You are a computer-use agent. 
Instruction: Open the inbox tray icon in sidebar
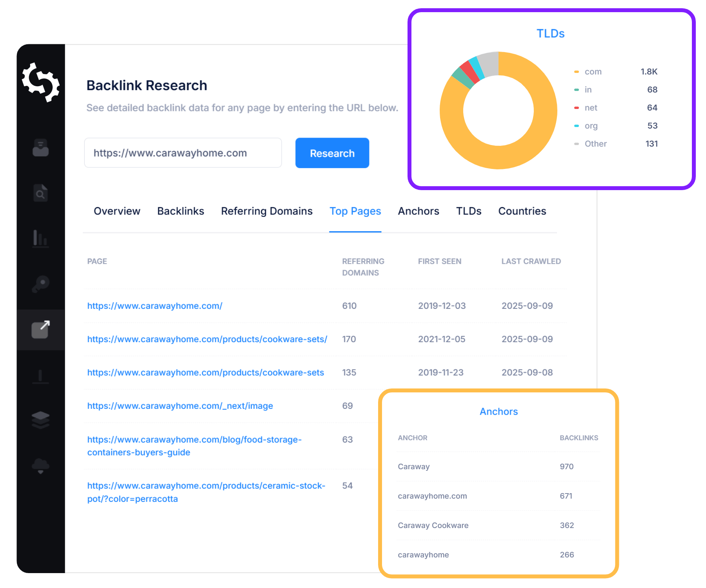point(40,148)
